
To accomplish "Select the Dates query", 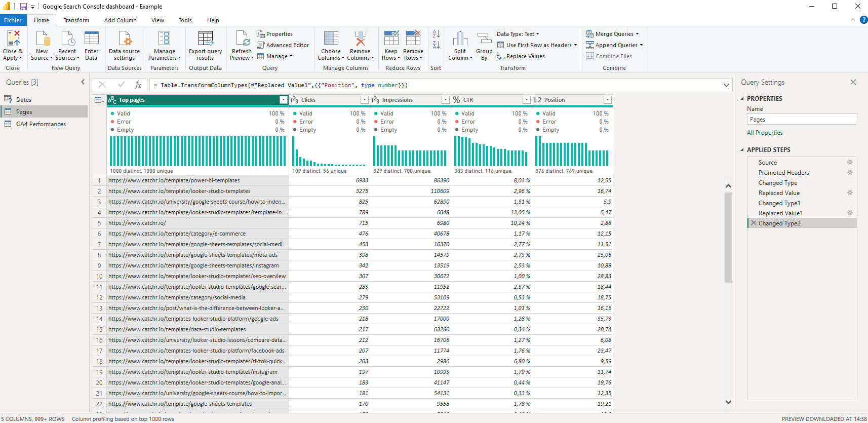I will [45, 100].
